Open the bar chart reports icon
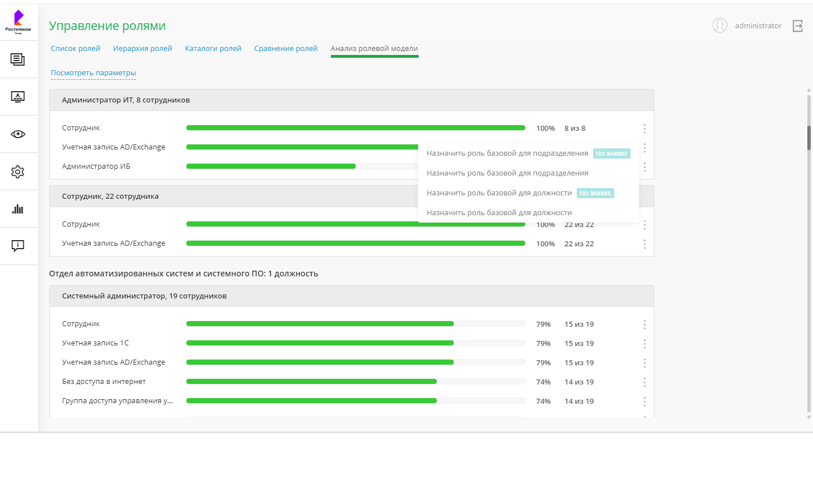The height and width of the screenshot is (504, 813). click(x=18, y=209)
